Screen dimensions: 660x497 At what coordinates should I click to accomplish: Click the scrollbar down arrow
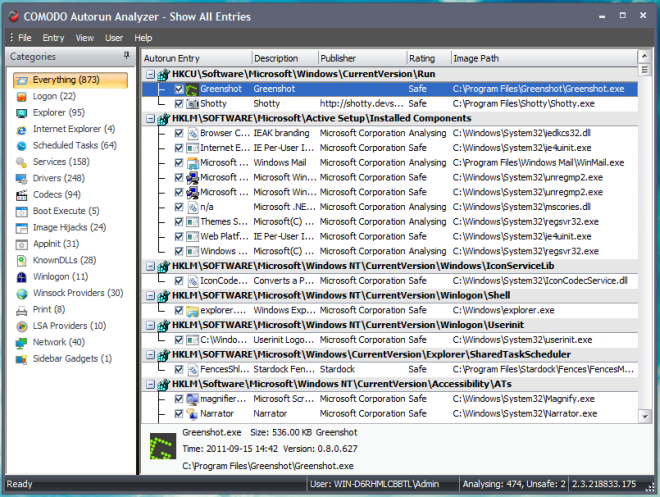pos(644,417)
